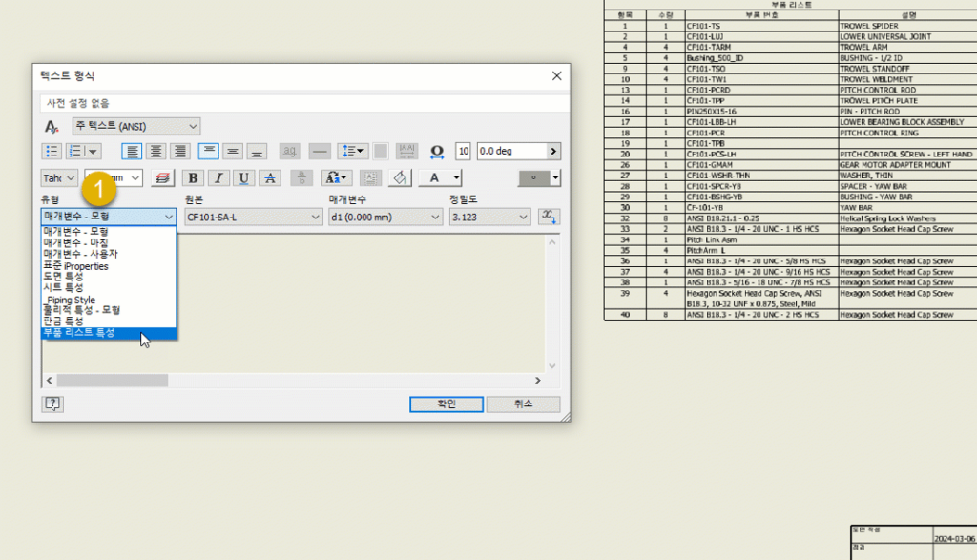
Task: Select '매개변수 - 사용자' from the list
Action: [x=109, y=254]
